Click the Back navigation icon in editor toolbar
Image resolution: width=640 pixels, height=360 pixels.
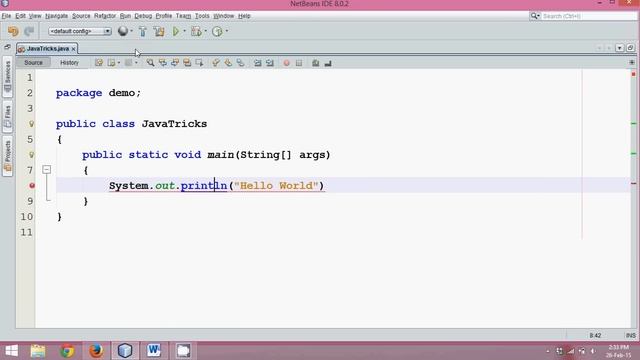111,63
